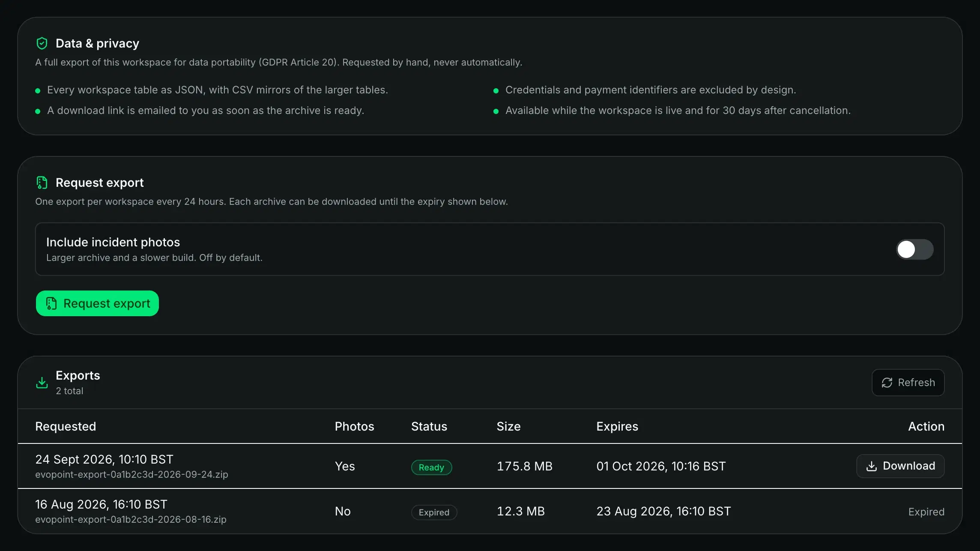Viewport: 980px width, 551px height.
Task: Click requested date 24 Sept 2026, 10:10 BST
Action: 104,459
